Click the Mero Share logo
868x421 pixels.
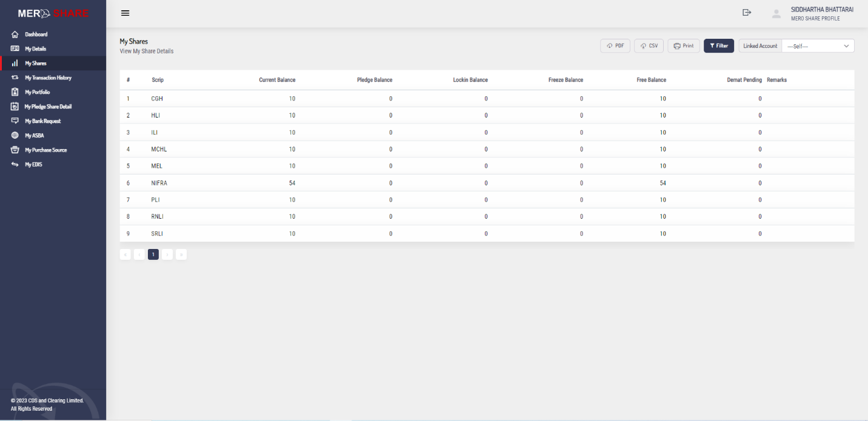[x=53, y=13]
